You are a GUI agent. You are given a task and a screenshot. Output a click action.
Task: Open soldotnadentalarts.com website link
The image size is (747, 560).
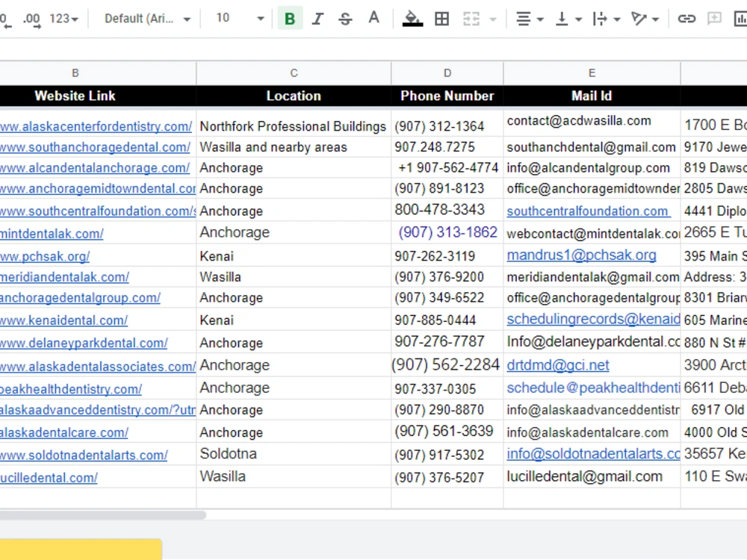(84, 455)
